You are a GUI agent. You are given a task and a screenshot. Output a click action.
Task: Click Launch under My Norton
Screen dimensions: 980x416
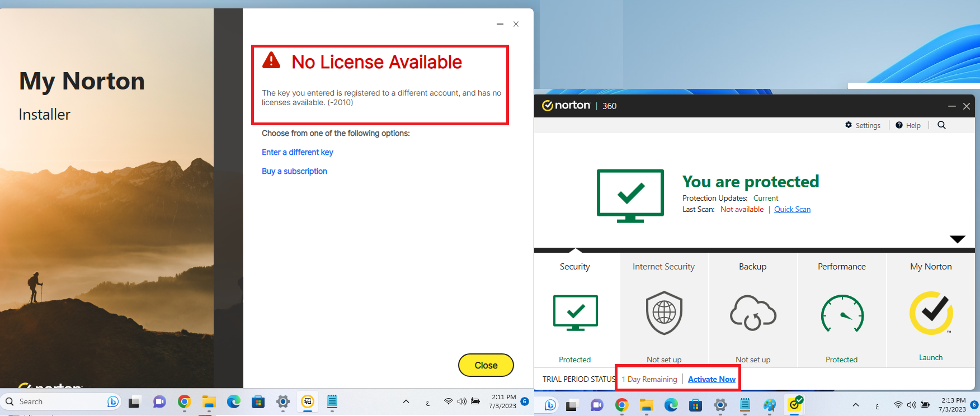931,357
